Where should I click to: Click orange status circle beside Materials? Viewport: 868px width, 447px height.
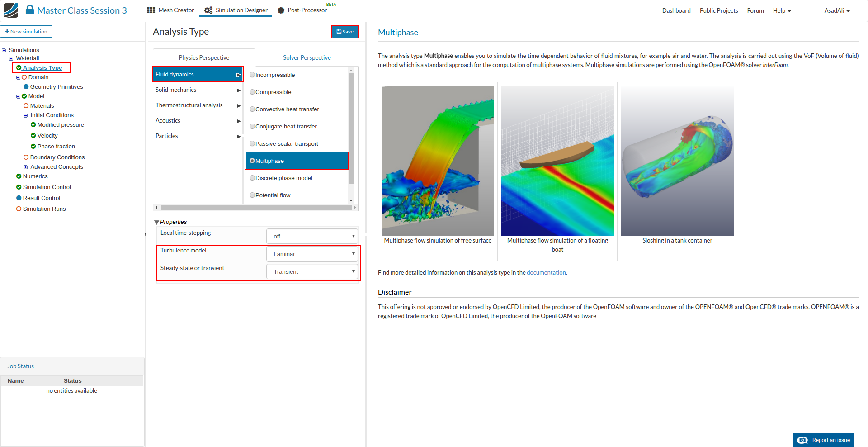point(26,106)
